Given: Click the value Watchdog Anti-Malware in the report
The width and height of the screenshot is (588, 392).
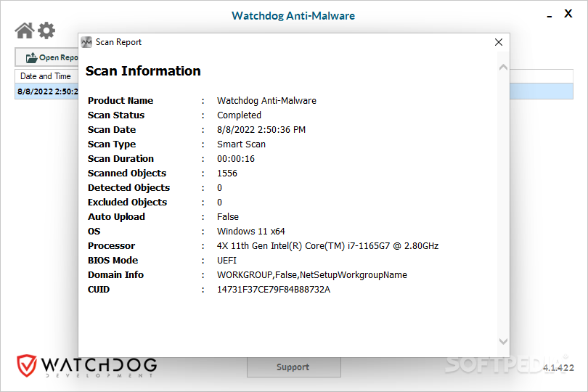Looking at the screenshot, I should [x=266, y=100].
